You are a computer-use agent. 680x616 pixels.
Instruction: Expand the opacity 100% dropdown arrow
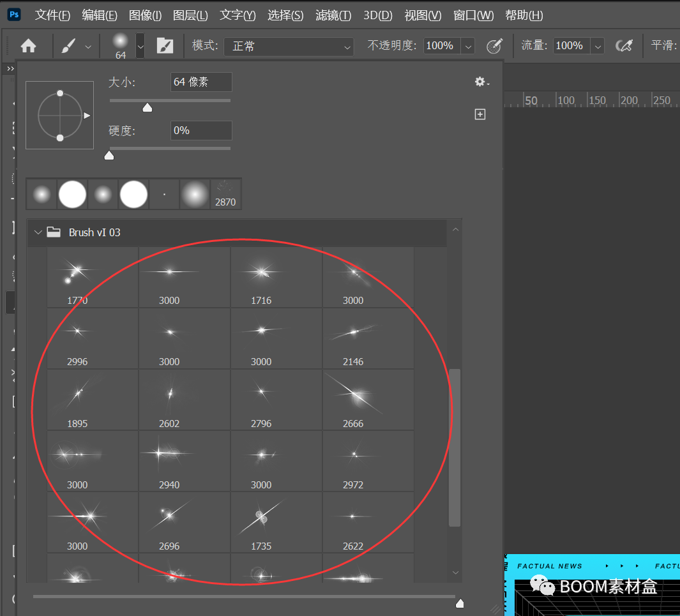pos(469,46)
